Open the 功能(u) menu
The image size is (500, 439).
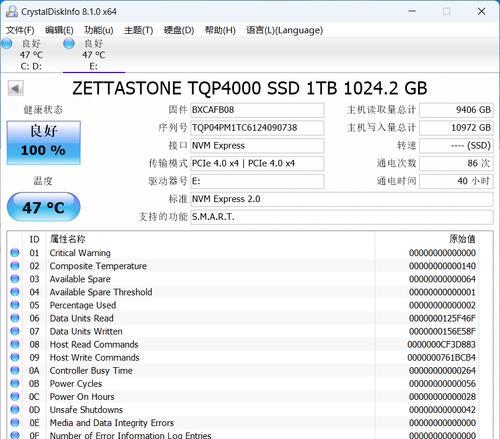point(99,30)
